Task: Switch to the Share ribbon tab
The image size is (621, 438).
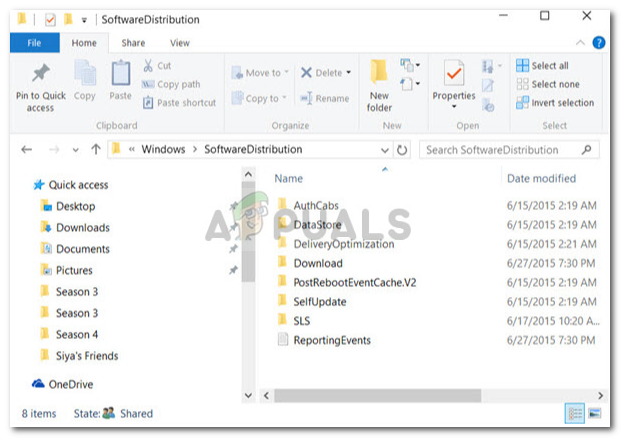Action: point(133,43)
